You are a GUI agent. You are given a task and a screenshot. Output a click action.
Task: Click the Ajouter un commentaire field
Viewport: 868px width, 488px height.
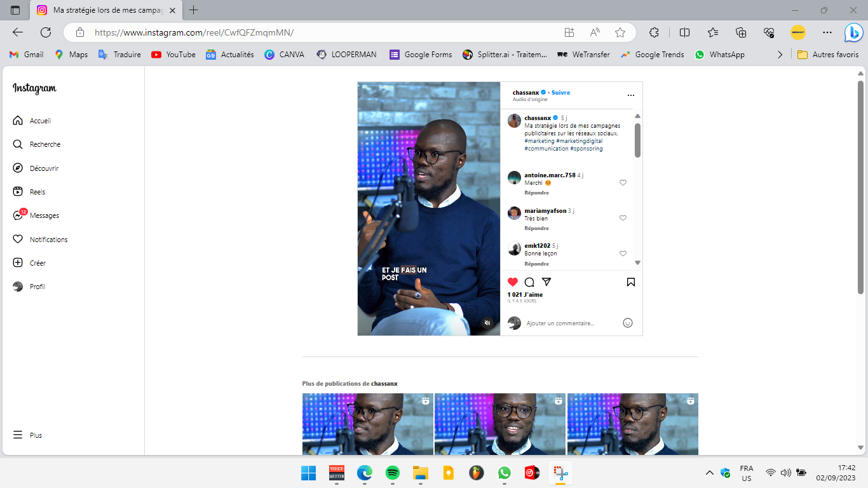click(x=569, y=323)
